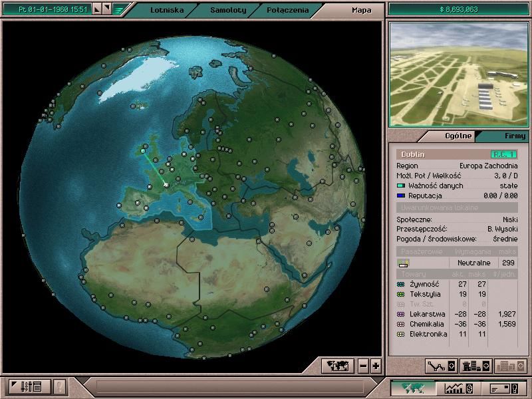Click the down arrow next to date
Viewport: 532px width, 399px height.
(x=107, y=10)
